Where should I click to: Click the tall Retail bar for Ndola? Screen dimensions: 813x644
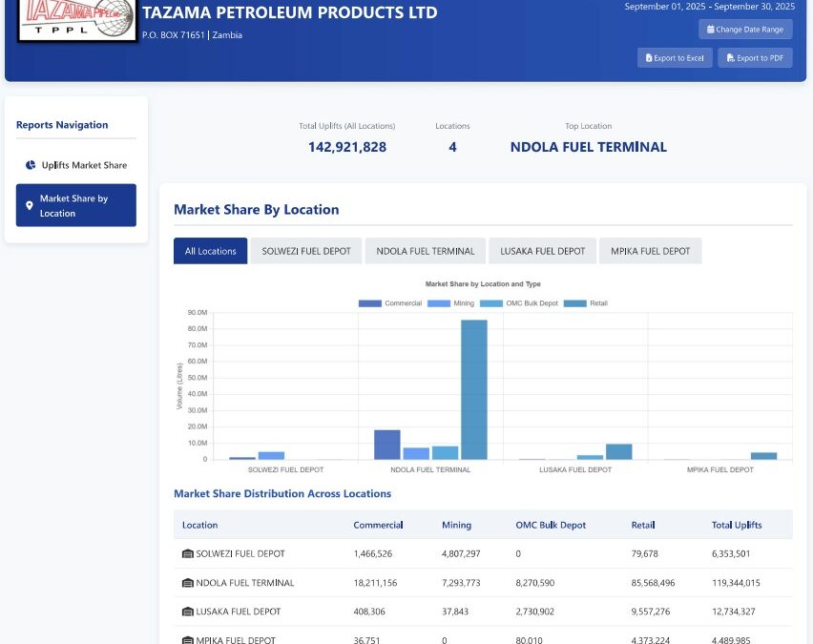(474, 389)
